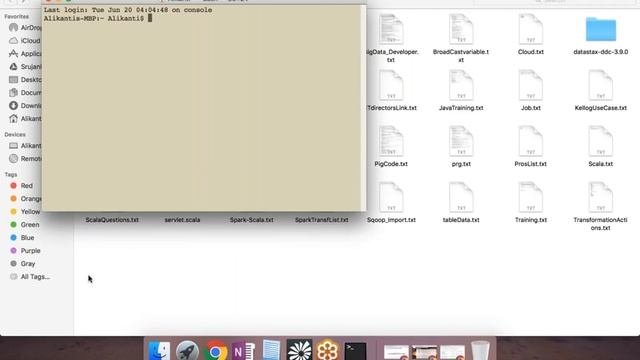Select the prg.txt file icon

pos(461,141)
